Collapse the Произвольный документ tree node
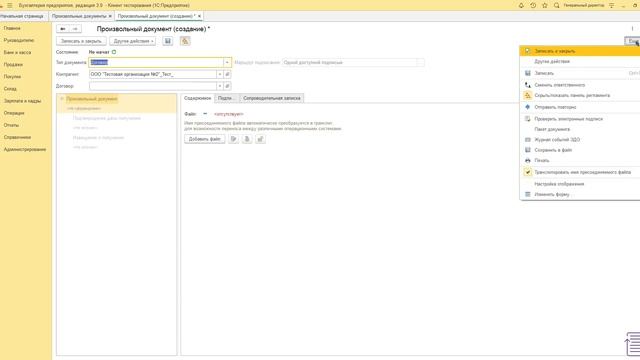This screenshot has width=640, height=360. pyautogui.click(x=62, y=99)
